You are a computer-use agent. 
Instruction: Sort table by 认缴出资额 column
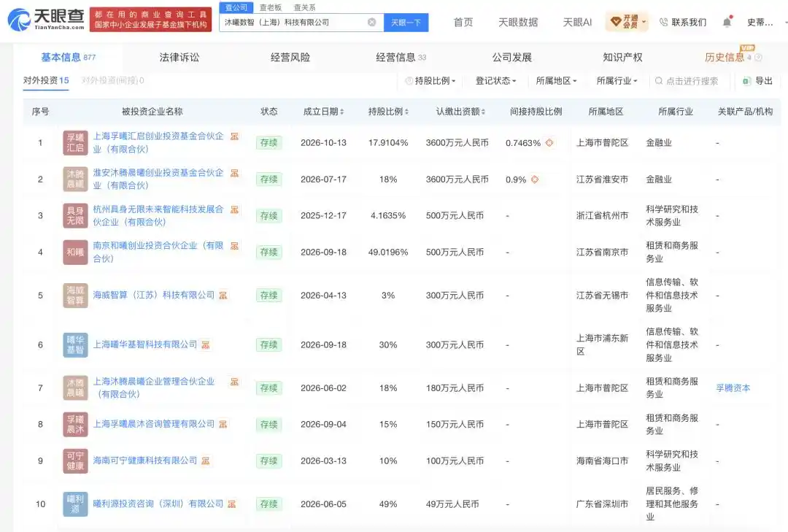[x=460, y=112]
